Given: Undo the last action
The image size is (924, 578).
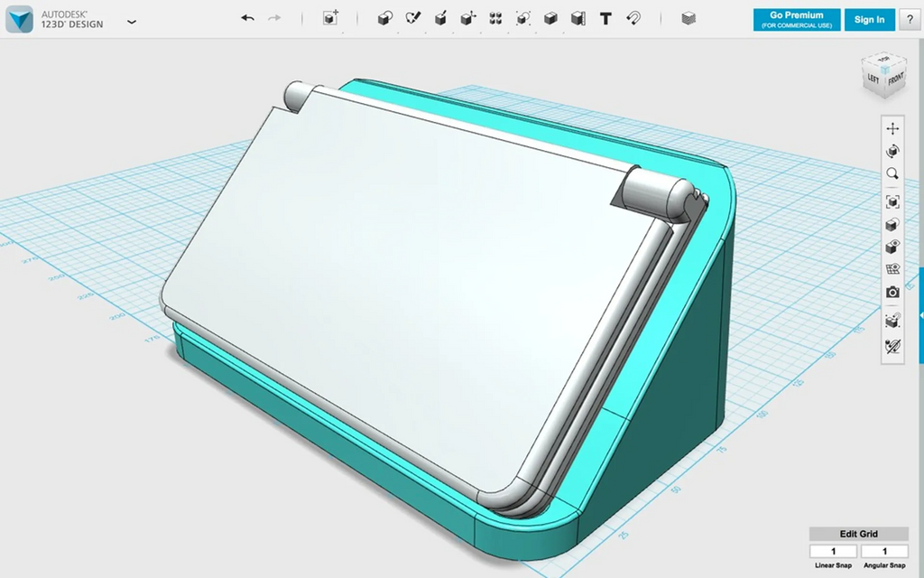Looking at the screenshot, I should tap(247, 18).
